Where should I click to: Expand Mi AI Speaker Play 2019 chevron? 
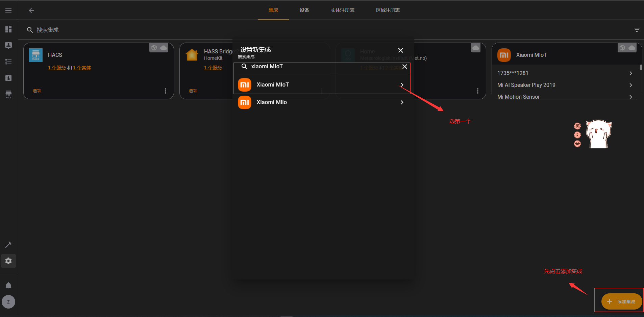tap(631, 85)
